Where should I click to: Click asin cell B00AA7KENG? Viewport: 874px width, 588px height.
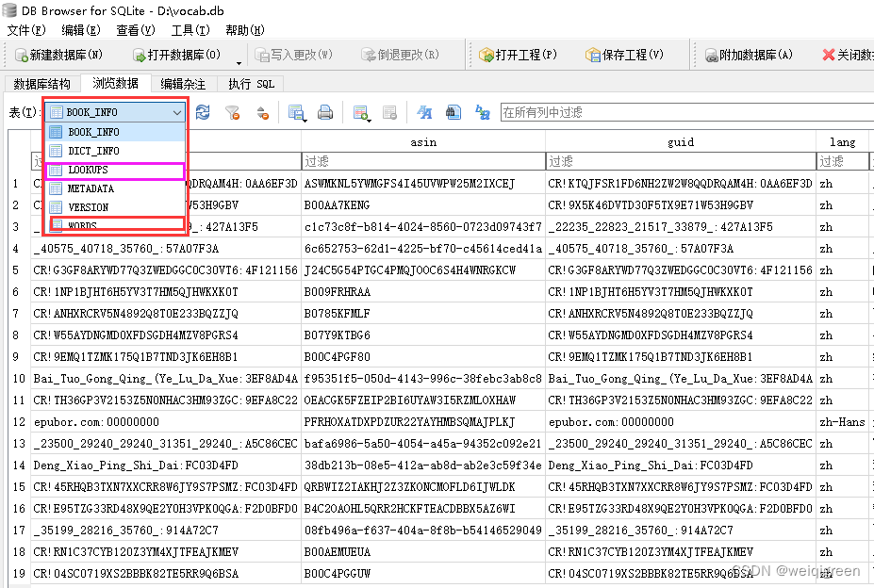tap(423, 205)
